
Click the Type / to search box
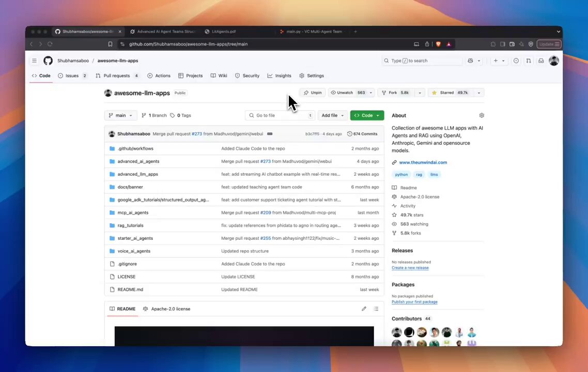pos(422,61)
